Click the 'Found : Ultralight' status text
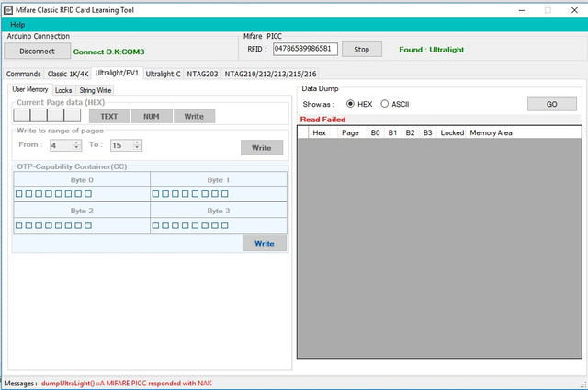The width and height of the screenshot is (588, 390). pos(431,50)
